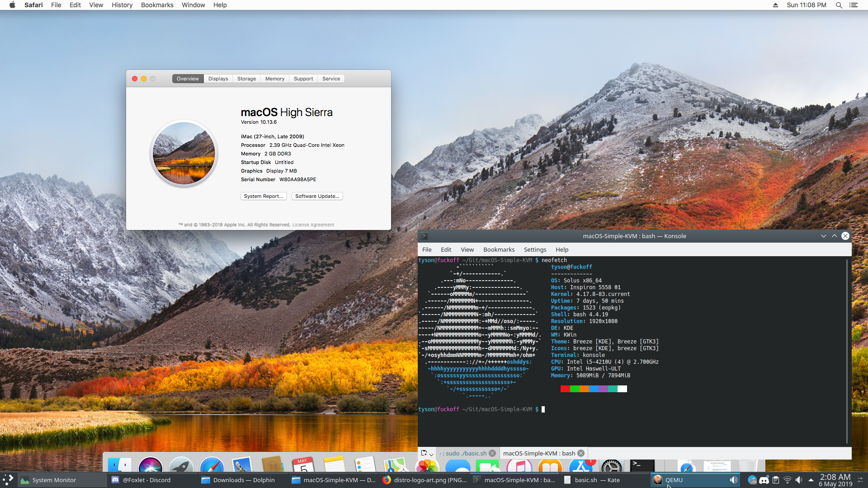Adjust the audio slider control in system tray

pyautogui.click(x=861, y=480)
